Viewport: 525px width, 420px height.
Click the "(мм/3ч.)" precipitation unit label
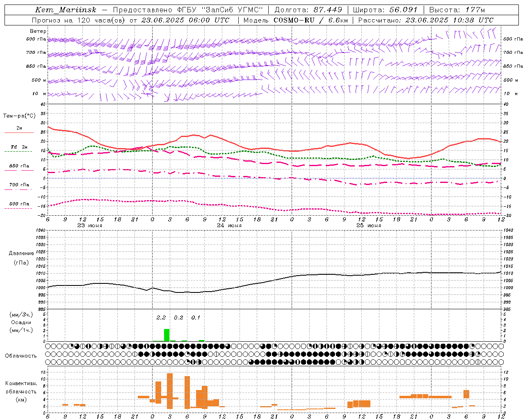click(x=21, y=315)
